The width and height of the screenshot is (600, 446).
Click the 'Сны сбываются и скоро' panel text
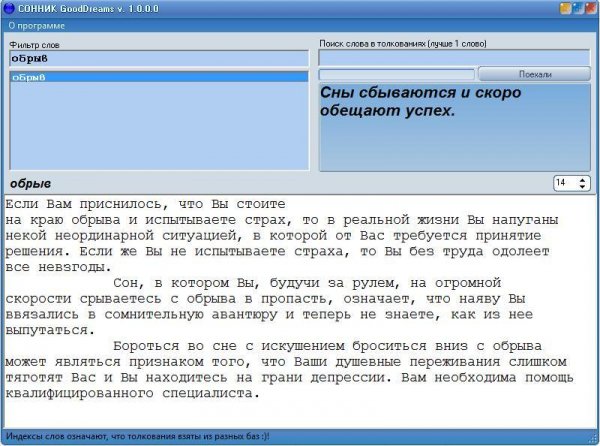pyautogui.click(x=420, y=93)
